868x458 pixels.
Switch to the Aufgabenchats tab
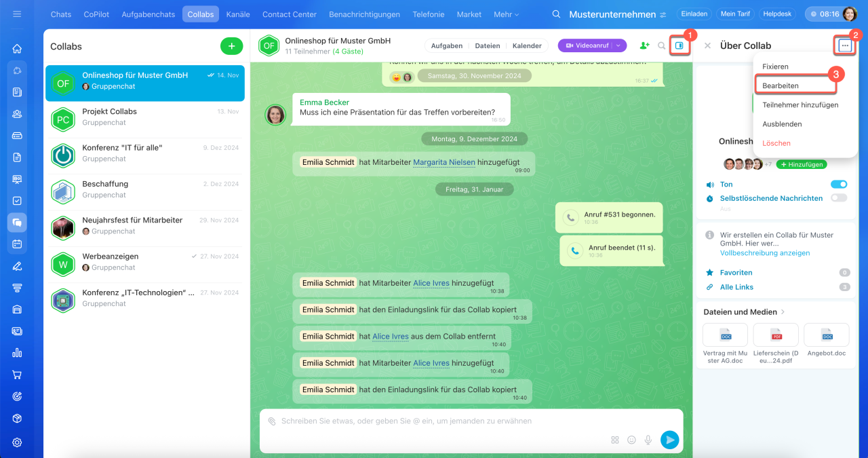click(148, 14)
